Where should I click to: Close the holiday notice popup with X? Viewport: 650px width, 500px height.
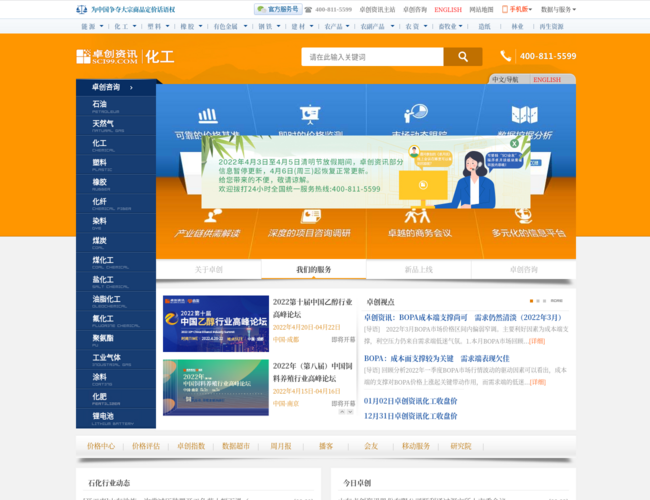tap(514, 143)
